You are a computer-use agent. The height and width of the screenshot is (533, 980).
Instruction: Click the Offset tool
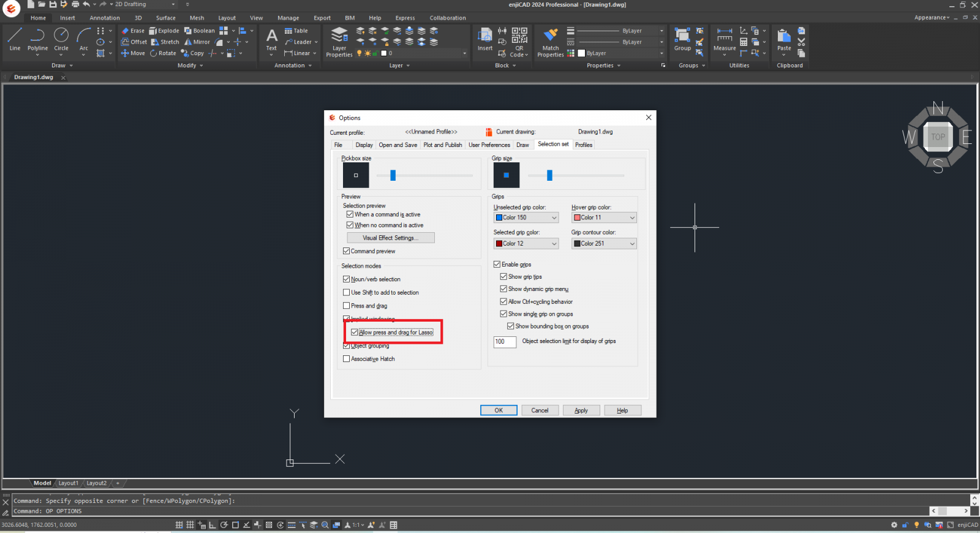[x=134, y=42]
